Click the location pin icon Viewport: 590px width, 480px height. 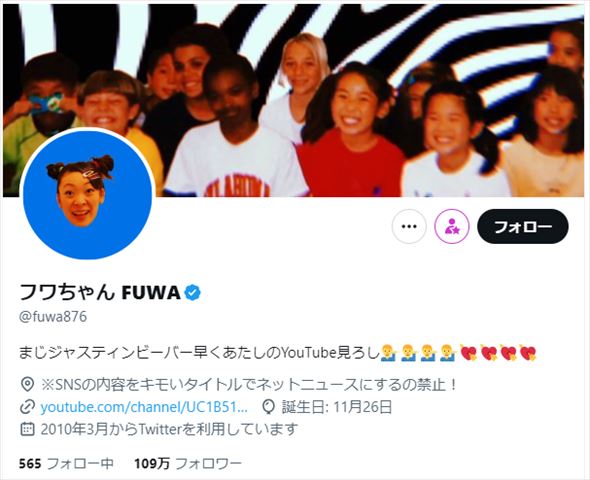tap(27, 384)
